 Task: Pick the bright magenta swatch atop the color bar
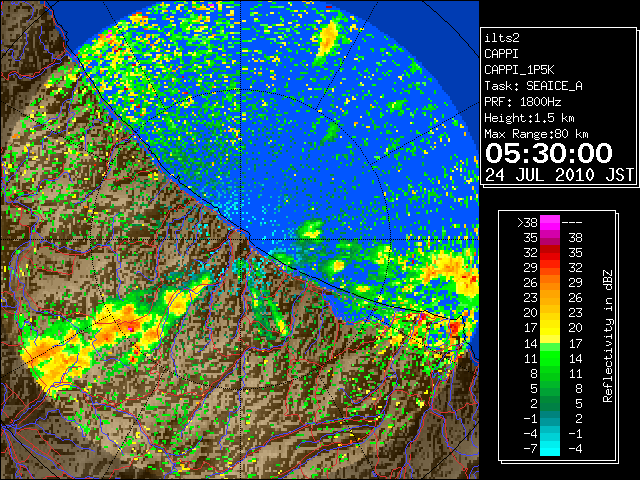pos(550,223)
